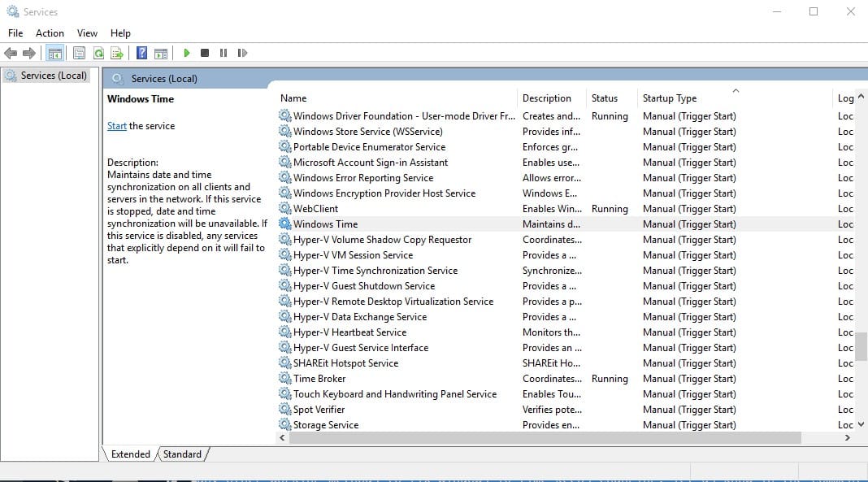Open Help with the question mark icon
Screen dimensions: 868x482
coord(141,53)
